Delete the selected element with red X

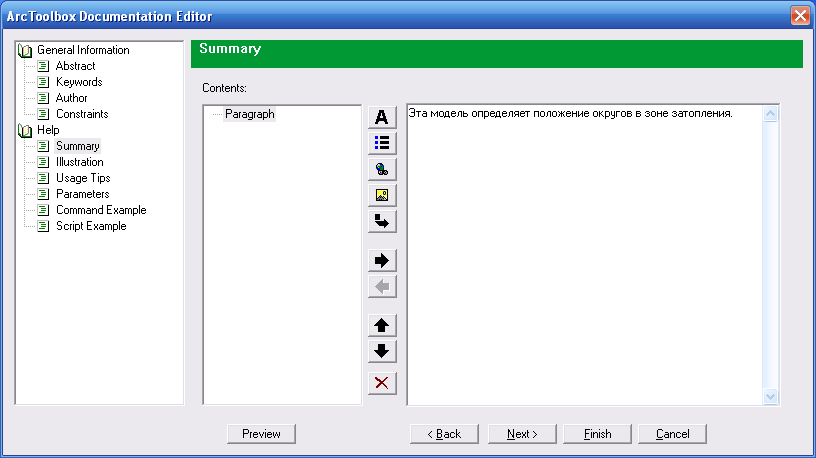click(382, 383)
